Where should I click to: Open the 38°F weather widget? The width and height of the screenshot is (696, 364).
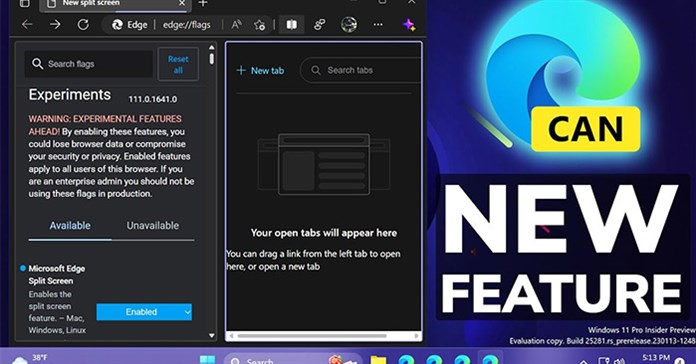tap(30, 359)
